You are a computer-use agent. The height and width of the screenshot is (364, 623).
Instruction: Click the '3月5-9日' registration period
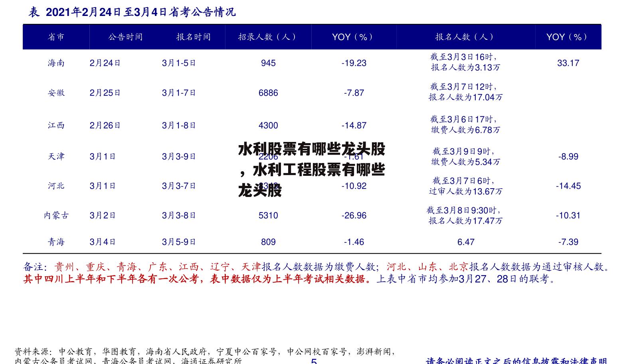179,242
